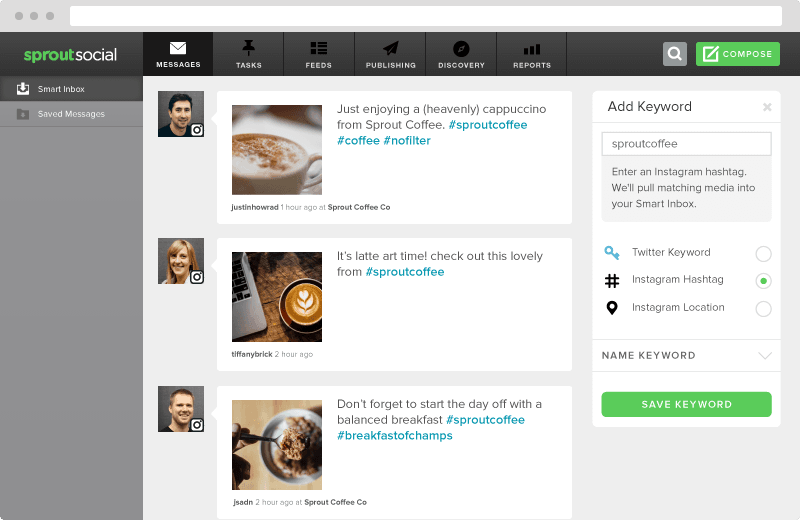Click #sproutcoffee hashtag in cappuccino post

click(488, 125)
